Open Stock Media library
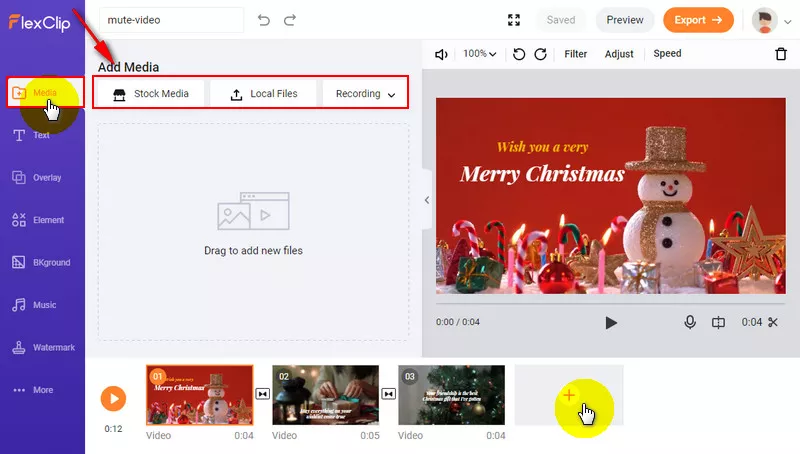The height and width of the screenshot is (454, 800). [151, 93]
